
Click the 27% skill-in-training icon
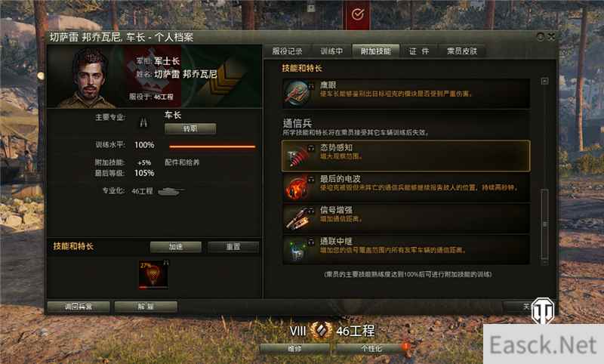tap(153, 275)
